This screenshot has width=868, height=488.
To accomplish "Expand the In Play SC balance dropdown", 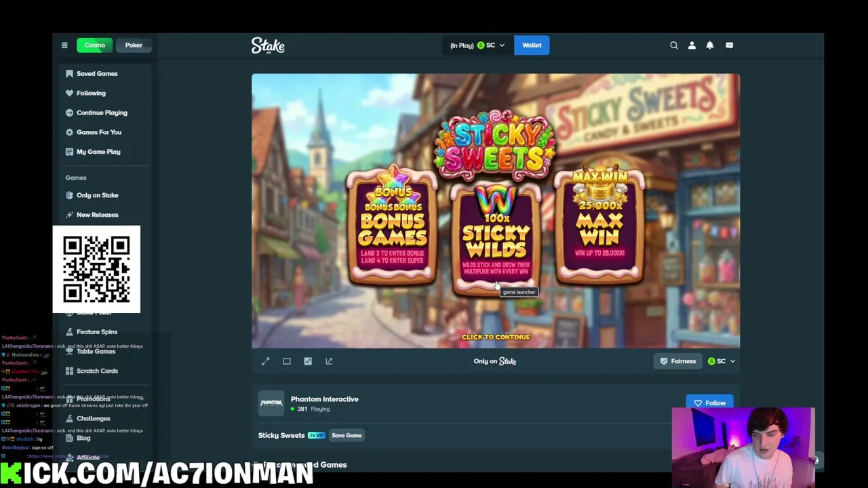I will pos(477,45).
